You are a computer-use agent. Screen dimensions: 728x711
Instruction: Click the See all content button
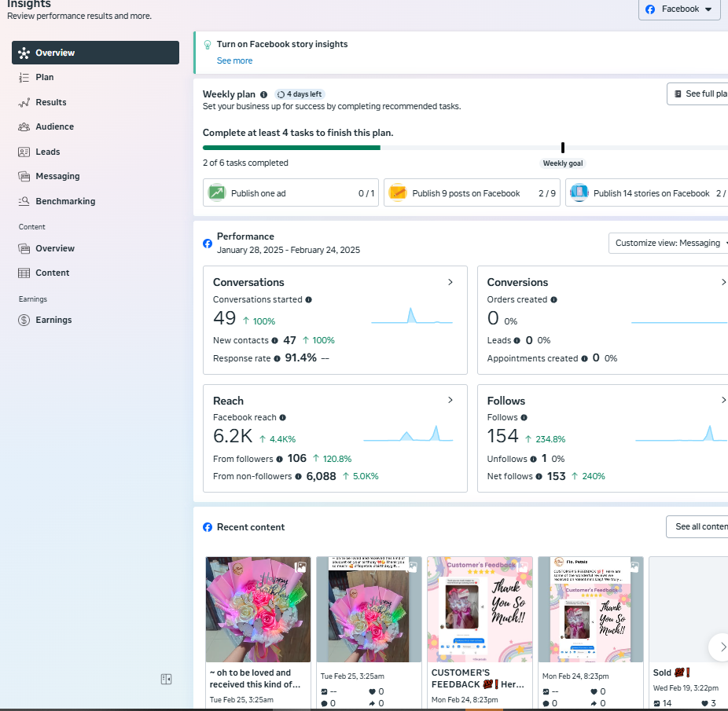click(697, 526)
